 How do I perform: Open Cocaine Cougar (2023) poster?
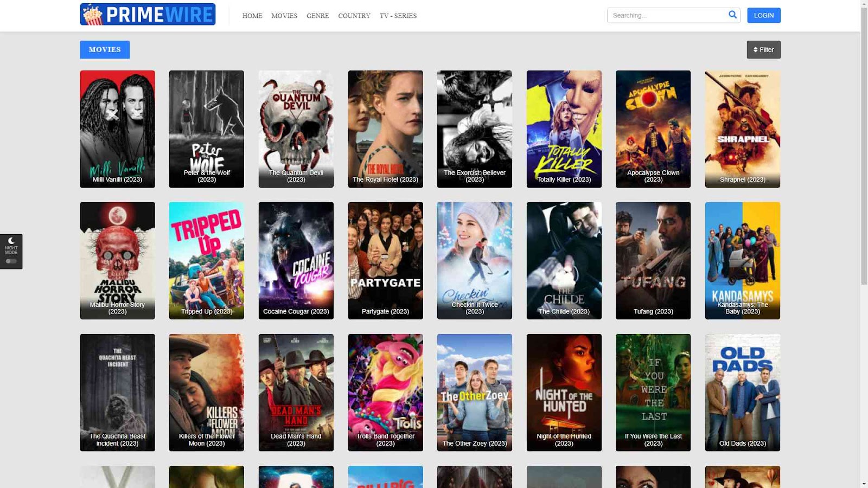click(x=296, y=261)
